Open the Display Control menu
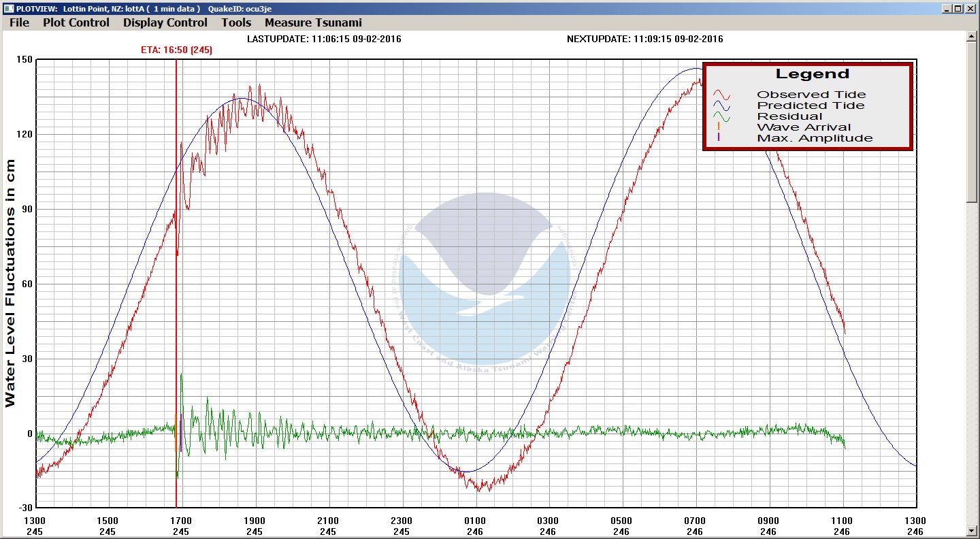 [165, 22]
